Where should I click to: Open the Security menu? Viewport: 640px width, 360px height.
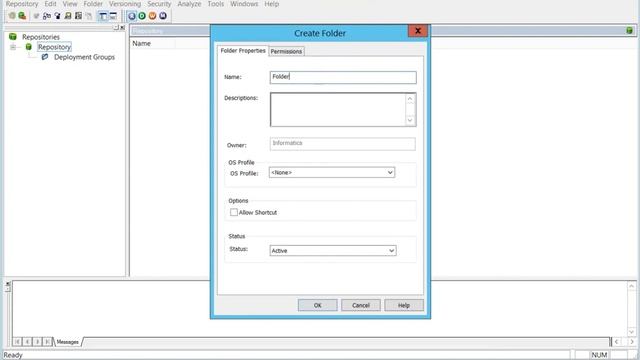pos(159,4)
